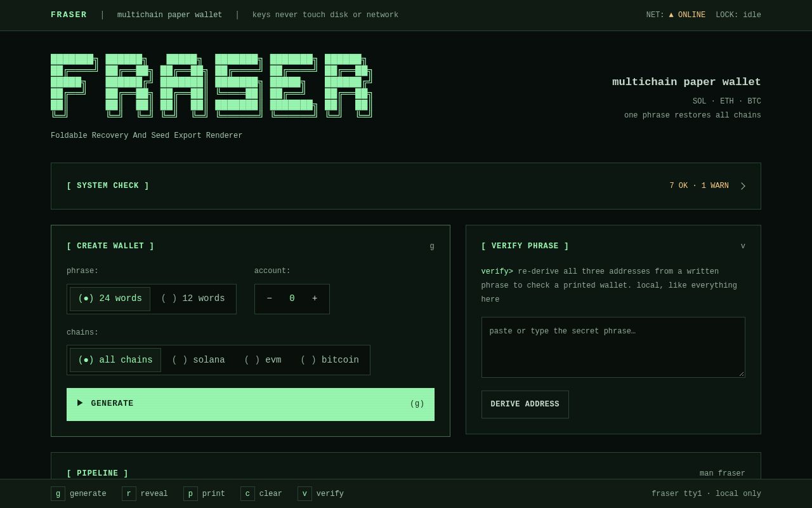Click the FRASER brand in top bar
This screenshot has height=508, width=812.
(x=69, y=15)
